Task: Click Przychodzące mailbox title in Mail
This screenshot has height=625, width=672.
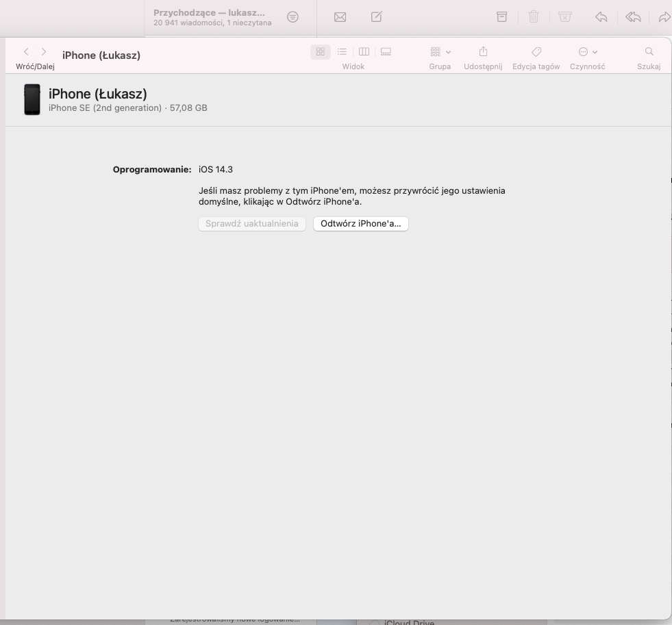Action: pos(209,13)
